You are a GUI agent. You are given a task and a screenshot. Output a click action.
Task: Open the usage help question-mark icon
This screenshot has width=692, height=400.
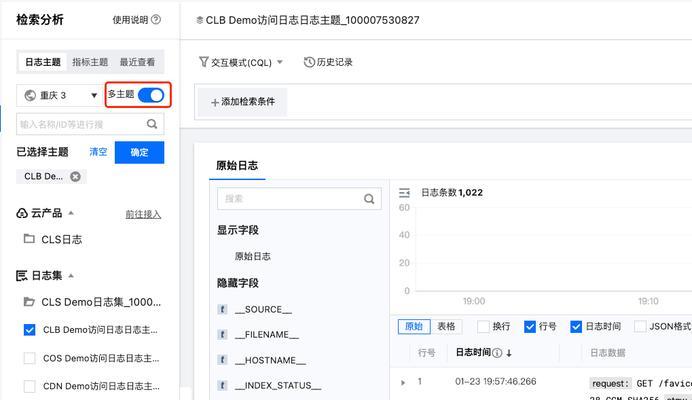[156, 19]
